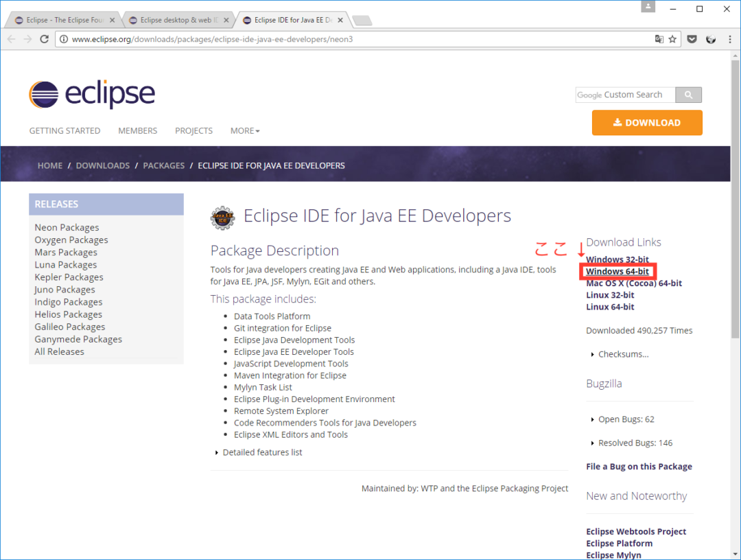Click the Eclipse Platform link

pos(619,544)
